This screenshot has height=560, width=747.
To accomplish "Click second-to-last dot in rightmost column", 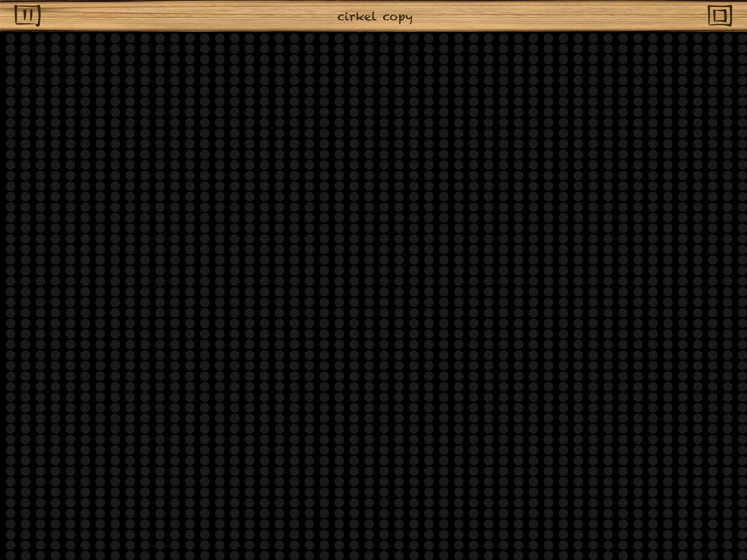I will pyautogui.click(x=743, y=545).
